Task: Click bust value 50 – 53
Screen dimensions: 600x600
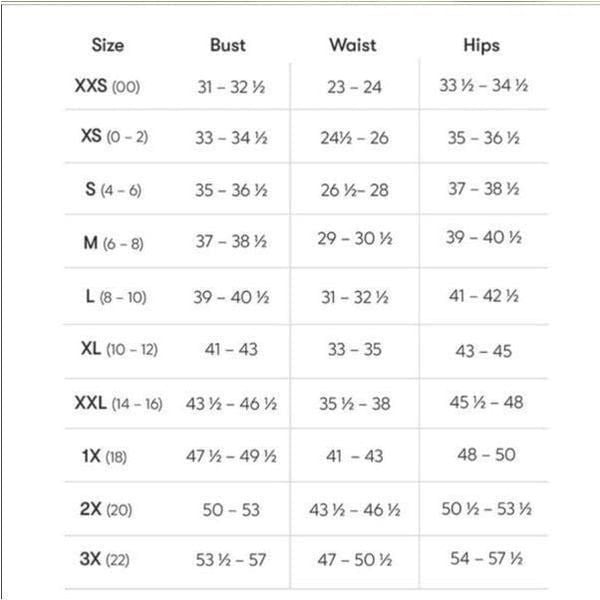Action: coord(231,510)
